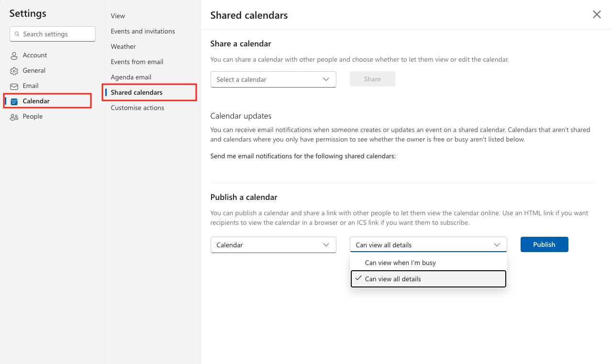Click the Shared calendars page heading
This screenshot has width=612, height=364.
point(249,15)
